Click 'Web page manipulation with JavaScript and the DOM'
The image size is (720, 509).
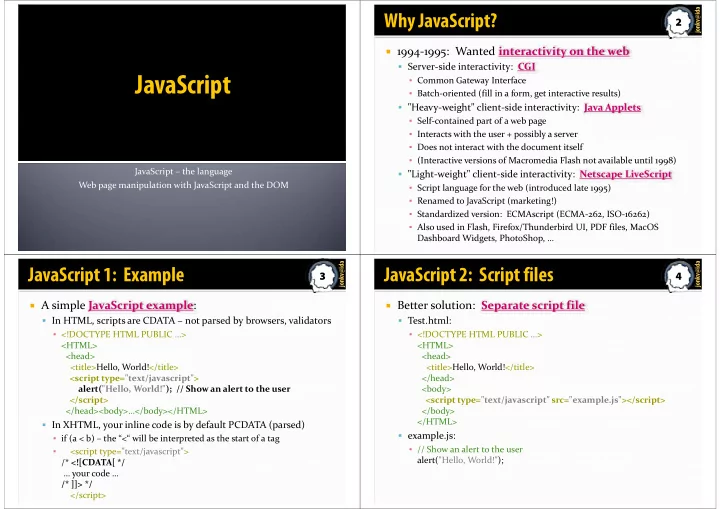pos(183,185)
